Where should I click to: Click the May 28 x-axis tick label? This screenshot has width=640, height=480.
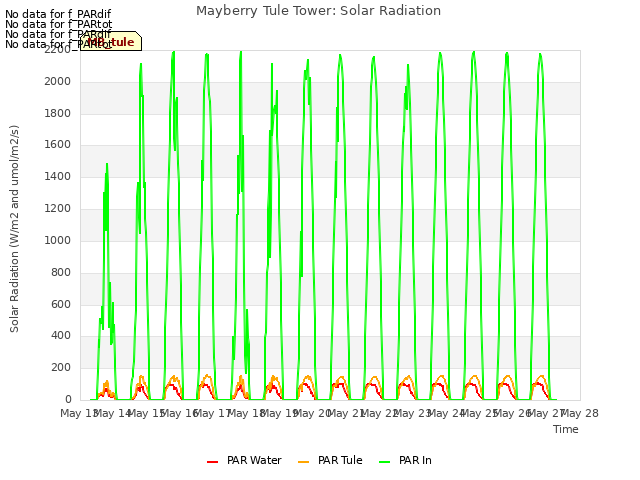click(580, 413)
